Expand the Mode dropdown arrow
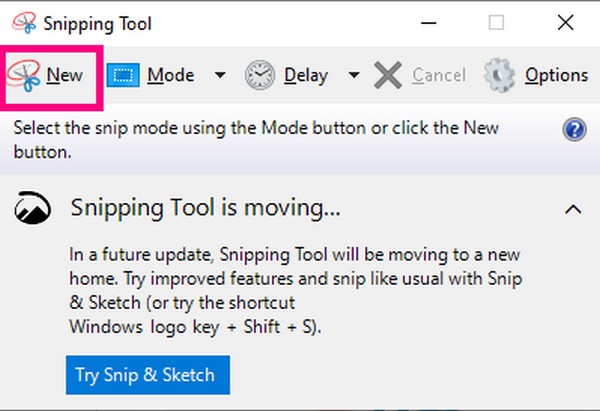The height and width of the screenshot is (411, 600). click(x=220, y=75)
